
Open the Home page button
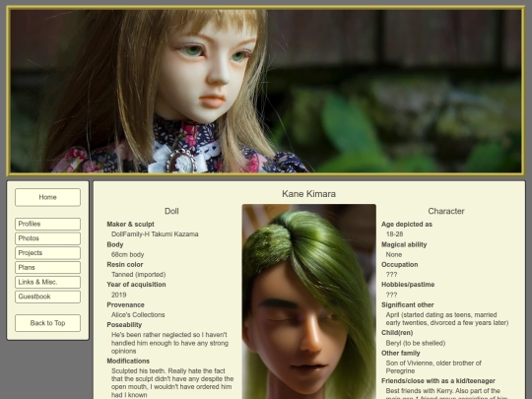click(47, 197)
